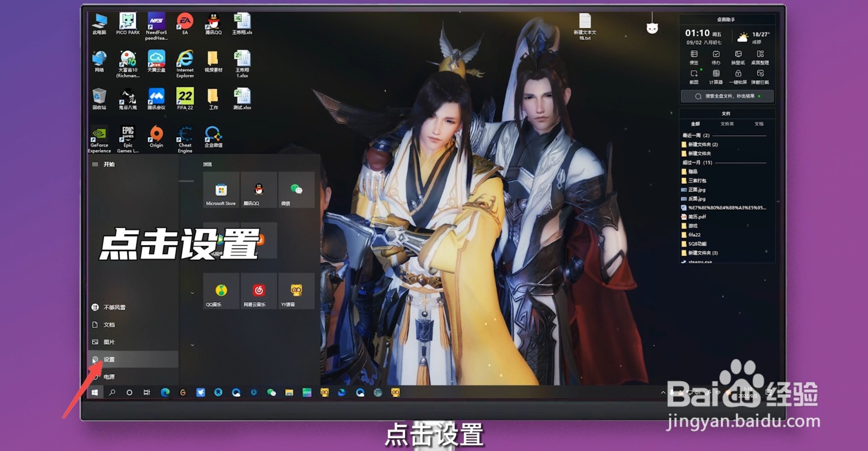
Task: Launch NeedForSpeed Heat desktop shortcut
Action: pyautogui.click(x=156, y=26)
